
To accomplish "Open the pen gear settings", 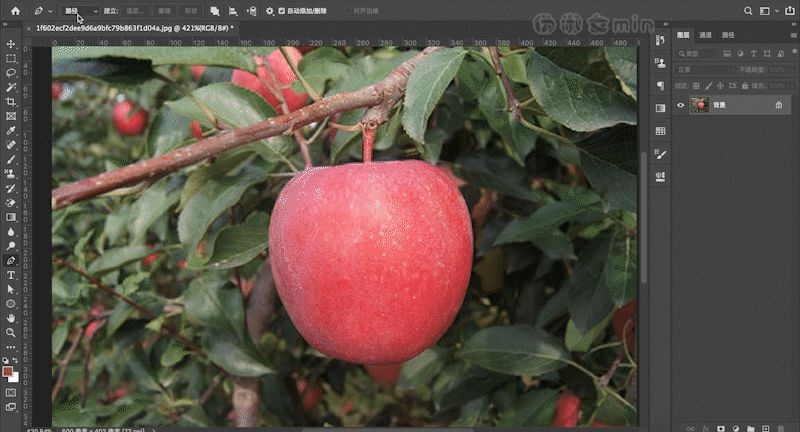I will pos(269,11).
